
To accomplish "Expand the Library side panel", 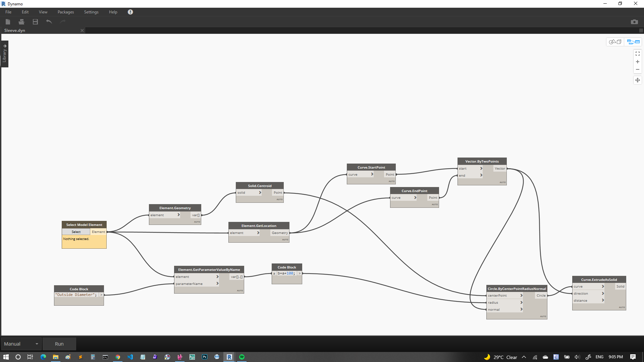I will tap(5, 54).
